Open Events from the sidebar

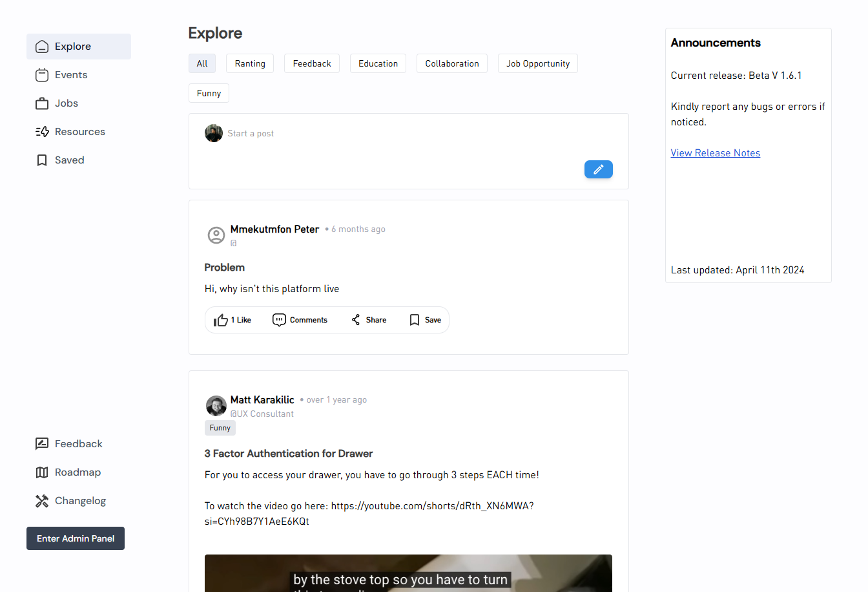(70, 75)
